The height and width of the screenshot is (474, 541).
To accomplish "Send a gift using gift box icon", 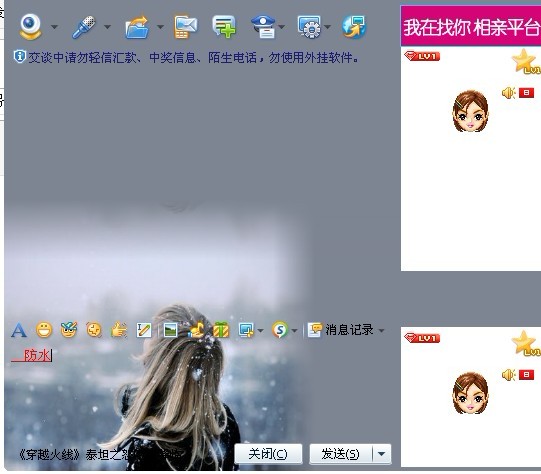I will 221,330.
